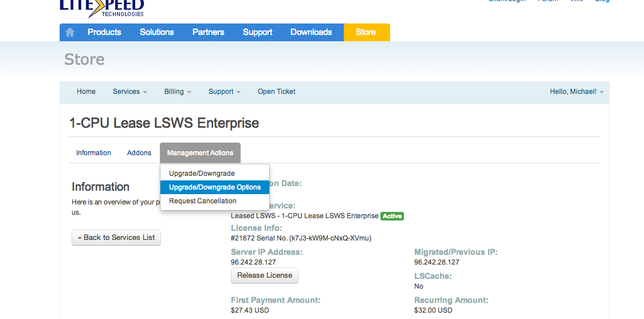Click Back to Services List button
Viewport: 644px width, 319px height.
pyautogui.click(x=116, y=238)
